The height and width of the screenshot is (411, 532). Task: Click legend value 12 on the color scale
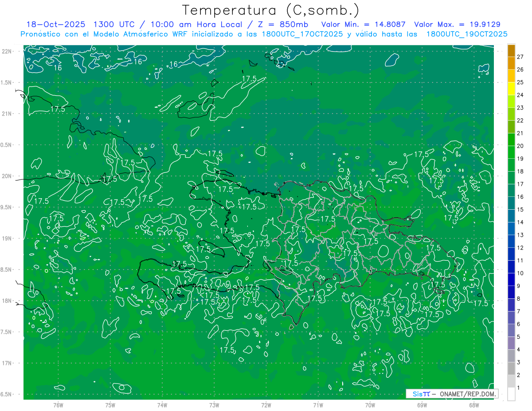(520, 247)
